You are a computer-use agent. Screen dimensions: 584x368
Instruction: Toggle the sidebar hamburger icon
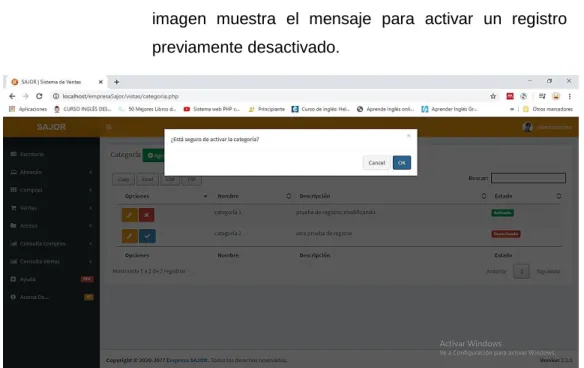coord(109,127)
